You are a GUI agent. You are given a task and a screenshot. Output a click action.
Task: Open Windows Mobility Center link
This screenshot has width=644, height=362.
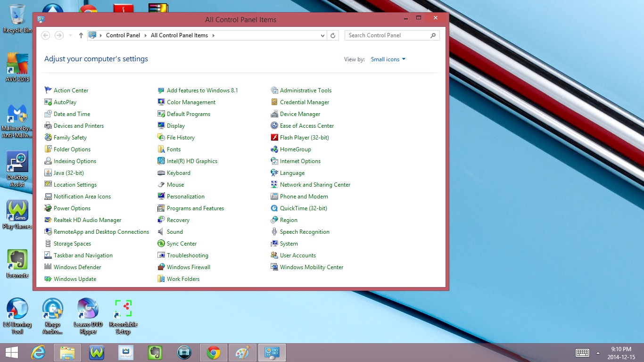point(311,267)
